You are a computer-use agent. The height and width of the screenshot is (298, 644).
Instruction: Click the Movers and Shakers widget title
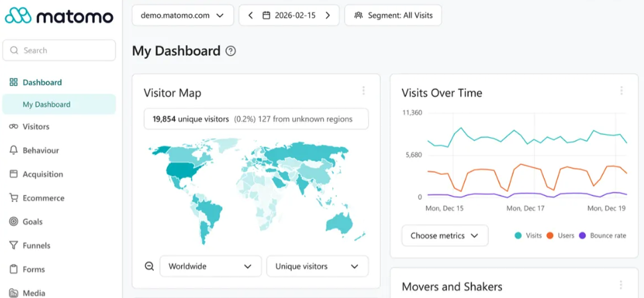[x=452, y=287]
